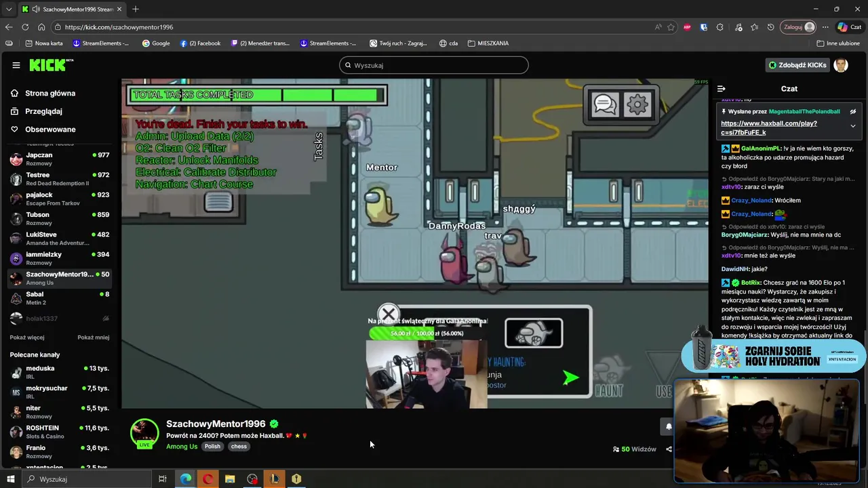This screenshot has width=868, height=488.
Task: Open the Nowa karta bookmark
Action: (x=43, y=43)
